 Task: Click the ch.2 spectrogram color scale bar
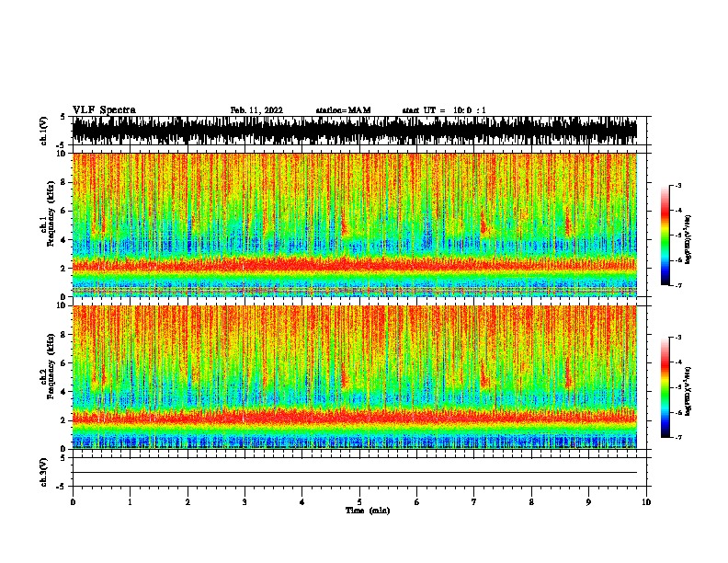point(665,387)
